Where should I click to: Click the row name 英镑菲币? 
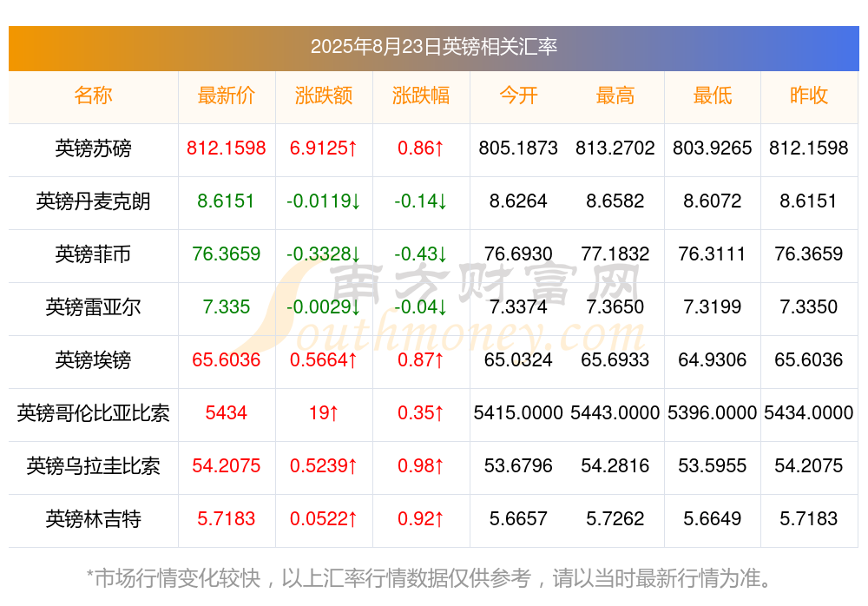(x=93, y=254)
